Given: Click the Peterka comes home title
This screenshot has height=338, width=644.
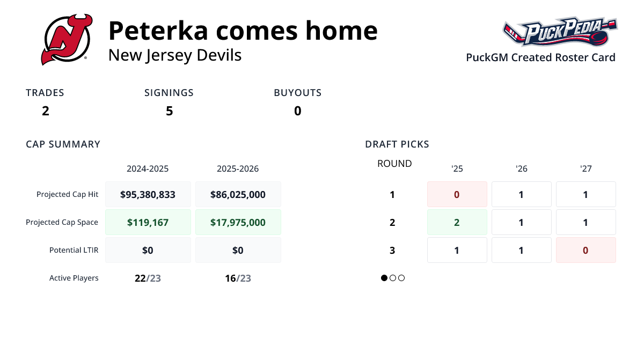Looking at the screenshot, I should pos(243,31).
